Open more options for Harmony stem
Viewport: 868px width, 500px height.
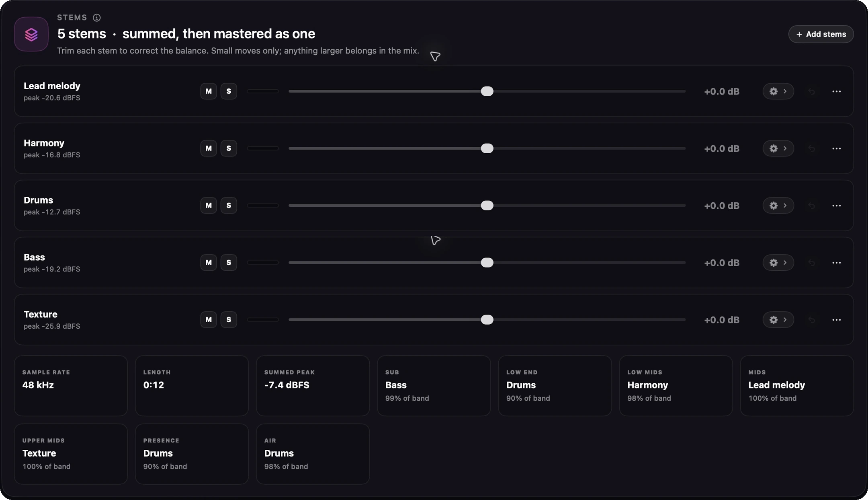point(837,148)
